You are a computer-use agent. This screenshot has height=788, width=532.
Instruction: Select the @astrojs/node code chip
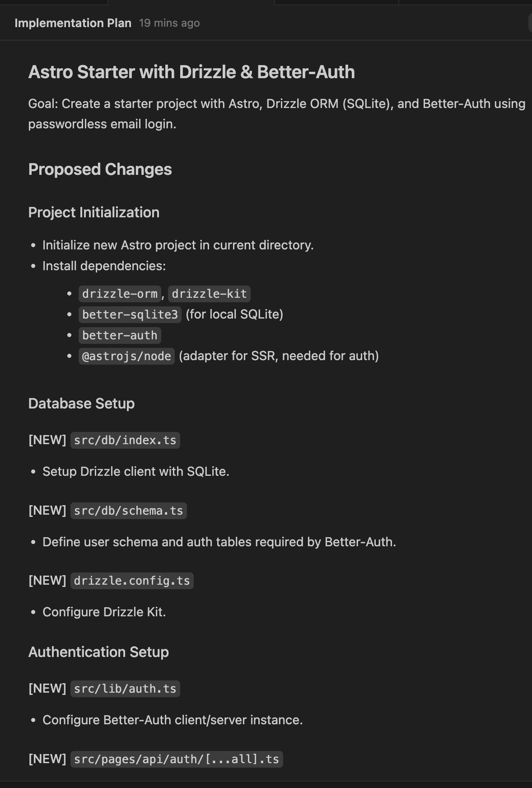tap(126, 356)
